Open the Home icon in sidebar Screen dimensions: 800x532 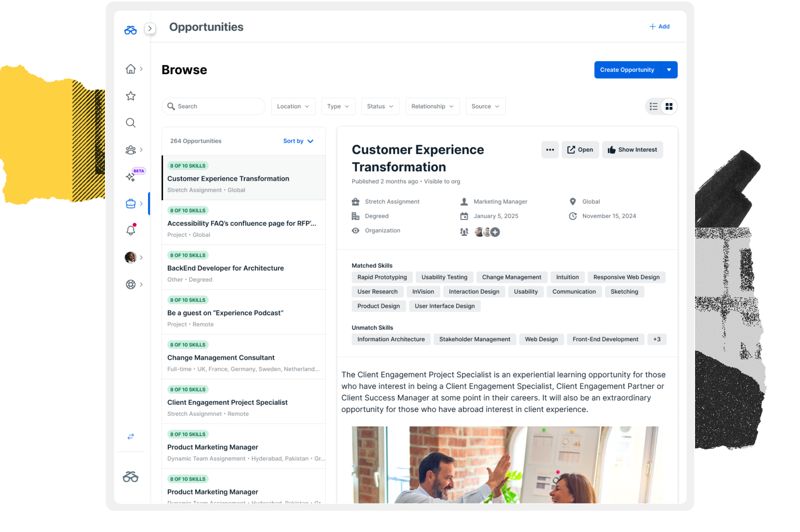(130, 69)
